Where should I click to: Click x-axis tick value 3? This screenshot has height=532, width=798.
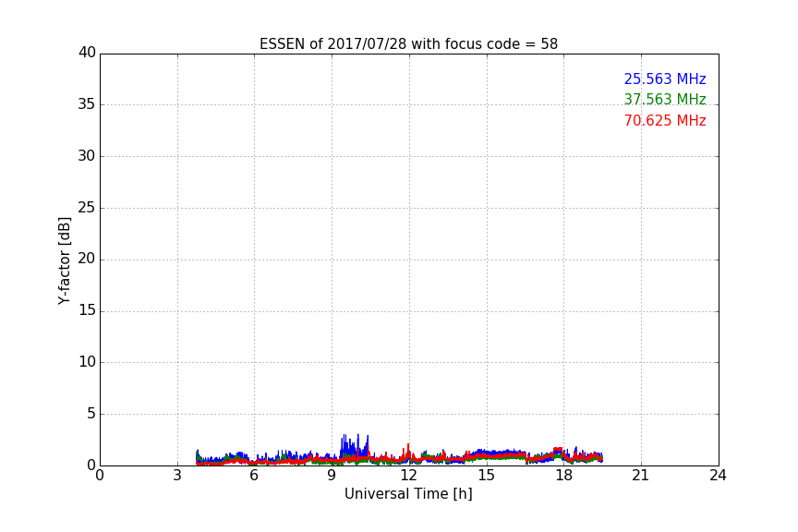(177, 476)
